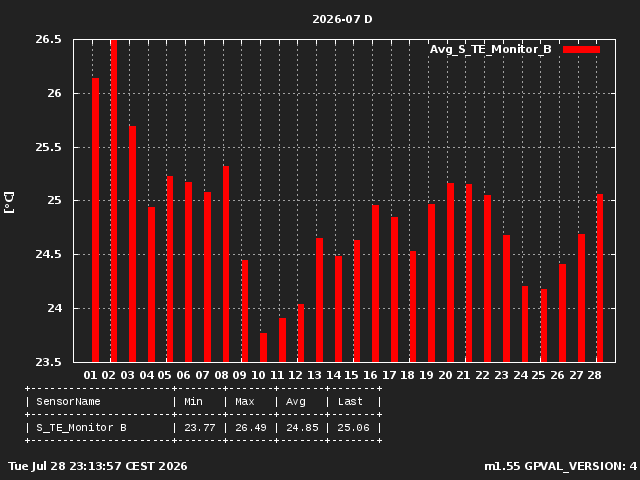Click the red legend swatch for Avg_S_TE_Monitor_B
Screen dimensions: 640x480
coord(581,49)
